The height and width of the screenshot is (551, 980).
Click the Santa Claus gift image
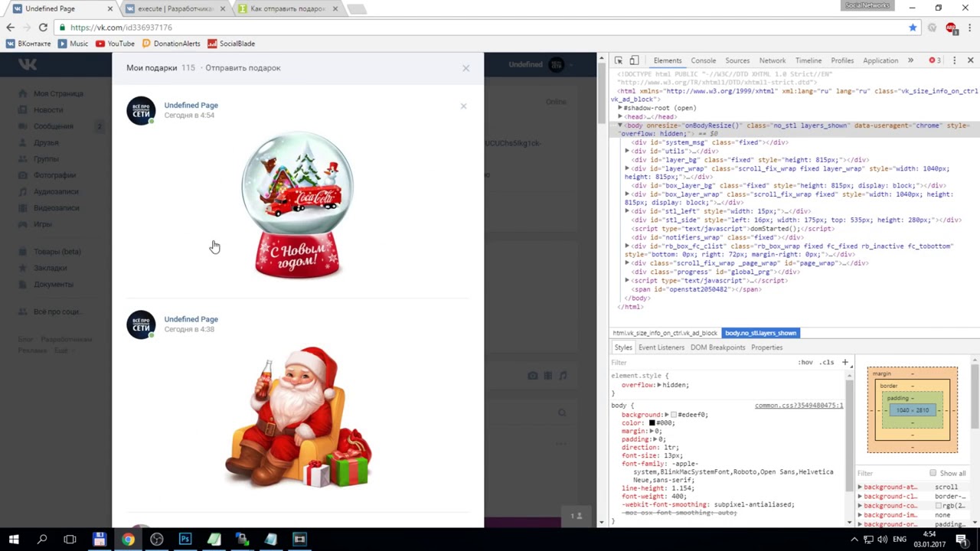(x=299, y=418)
